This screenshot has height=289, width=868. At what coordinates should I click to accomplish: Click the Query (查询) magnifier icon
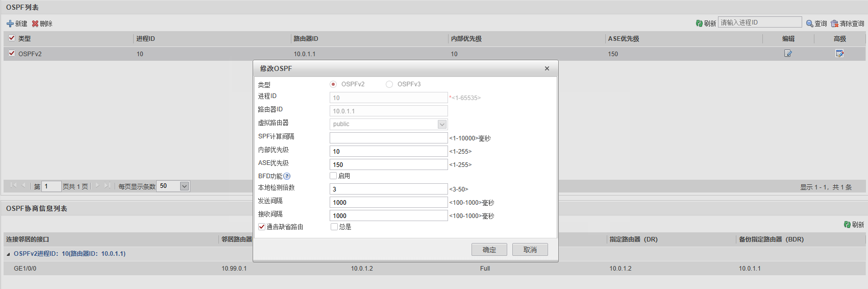coord(809,23)
